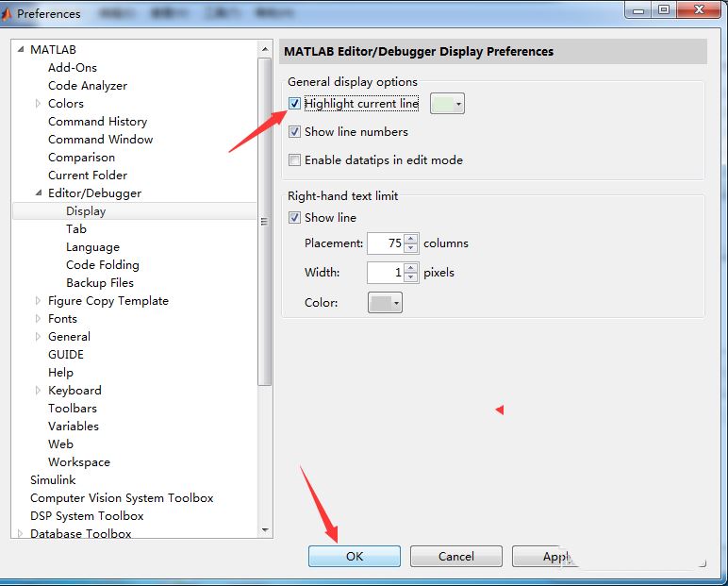Select Code Analyzer preferences

coord(88,86)
